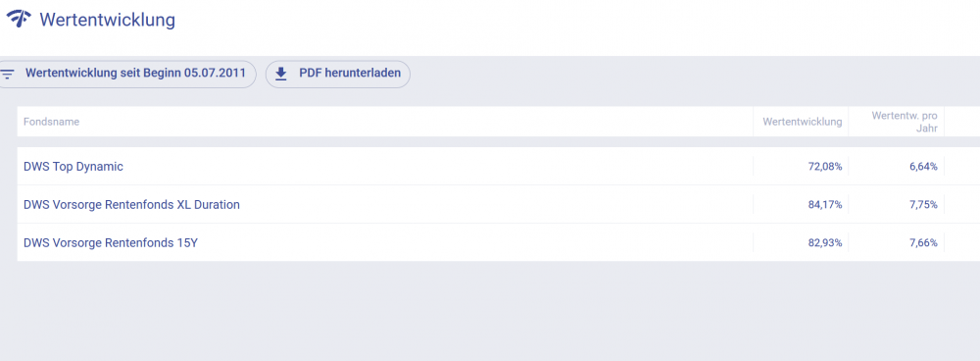The height and width of the screenshot is (361, 980).
Task: Sort by the Fondsname column header
Action: pos(51,122)
